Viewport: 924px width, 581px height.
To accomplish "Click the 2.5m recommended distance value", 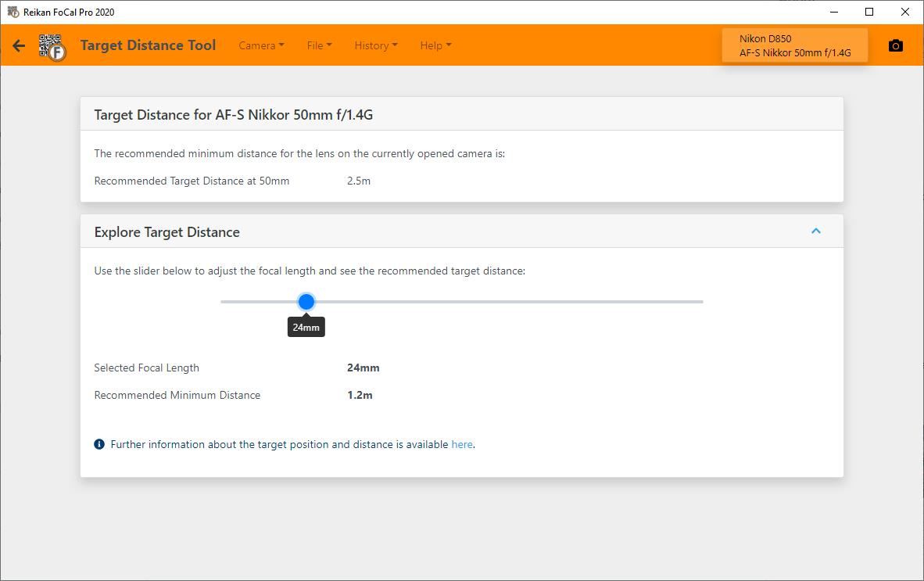I will point(358,181).
